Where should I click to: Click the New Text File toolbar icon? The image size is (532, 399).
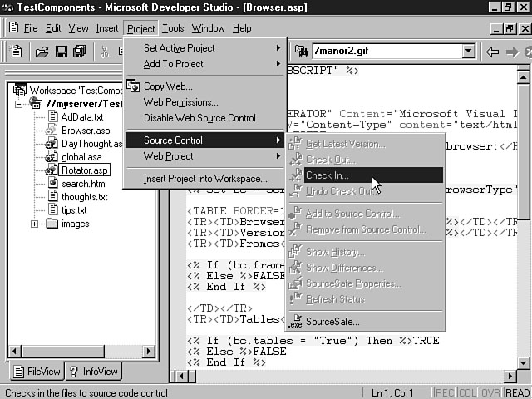[x=16, y=52]
